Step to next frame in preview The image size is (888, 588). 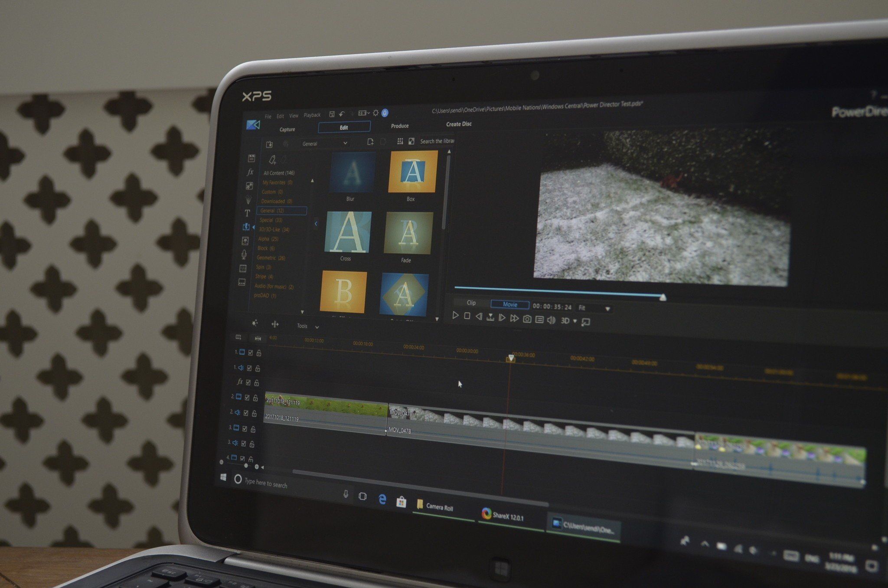point(502,318)
